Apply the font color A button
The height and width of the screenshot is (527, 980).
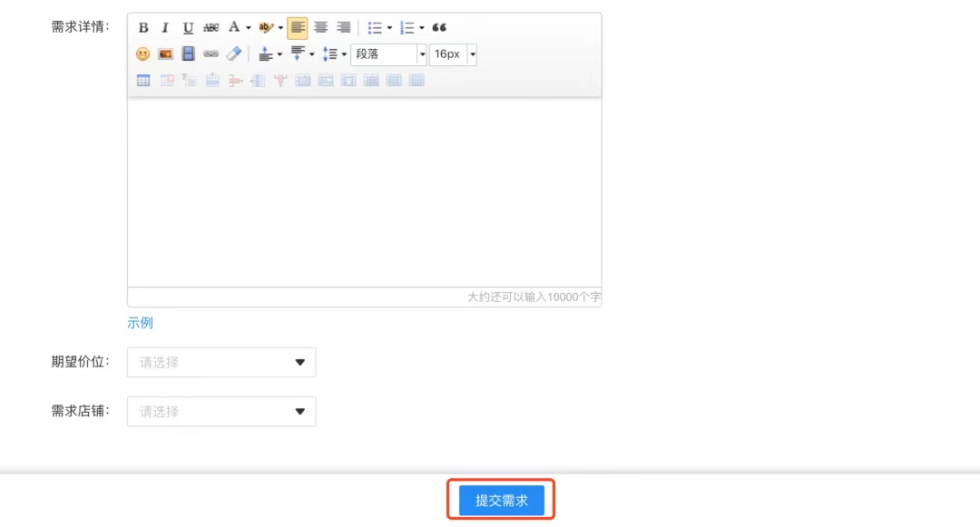coord(234,27)
